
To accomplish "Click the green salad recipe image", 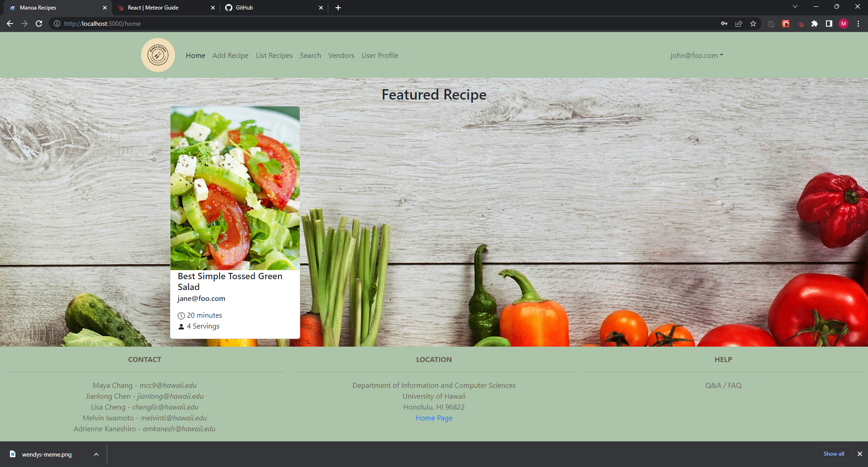I will [x=235, y=188].
